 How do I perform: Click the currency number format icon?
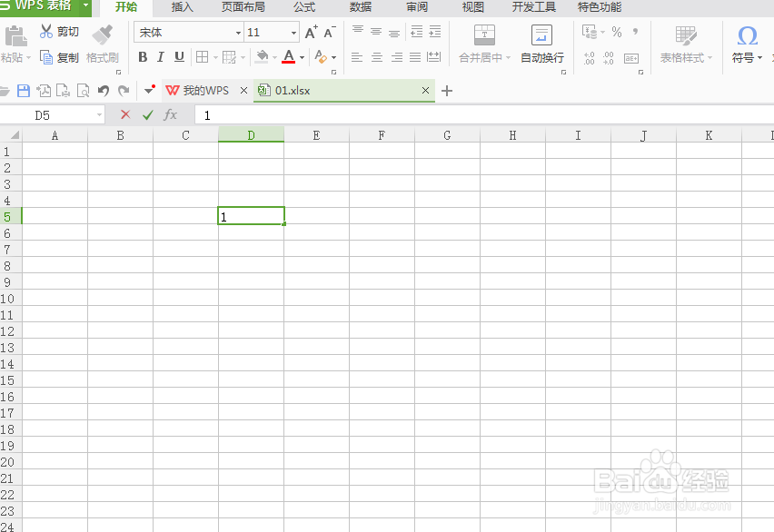coord(590,32)
